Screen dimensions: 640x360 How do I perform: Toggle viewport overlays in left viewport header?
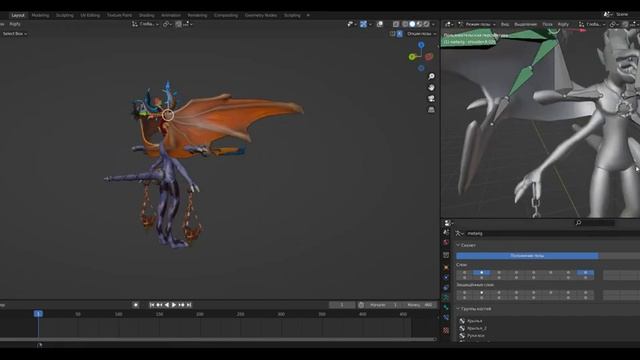point(380,24)
